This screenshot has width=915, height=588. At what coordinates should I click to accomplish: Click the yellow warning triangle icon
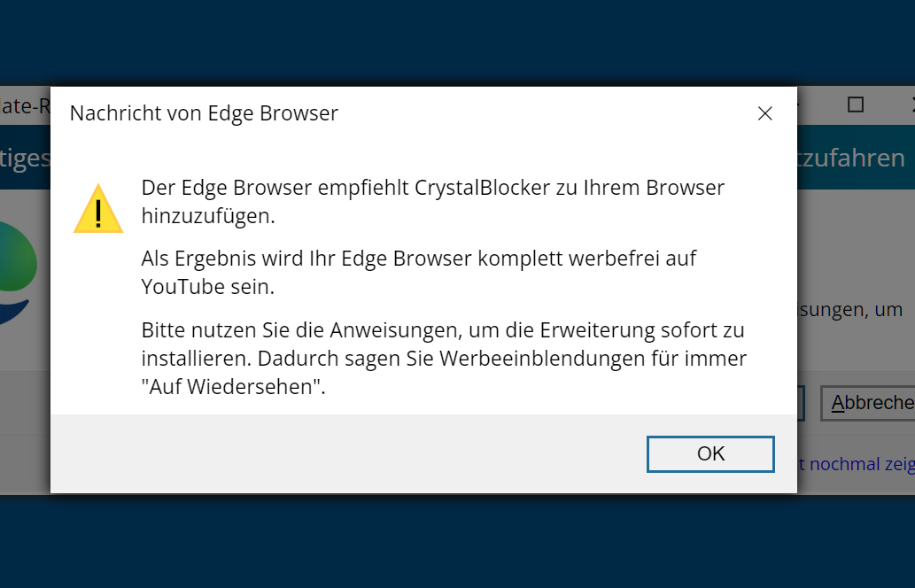[x=98, y=209]
